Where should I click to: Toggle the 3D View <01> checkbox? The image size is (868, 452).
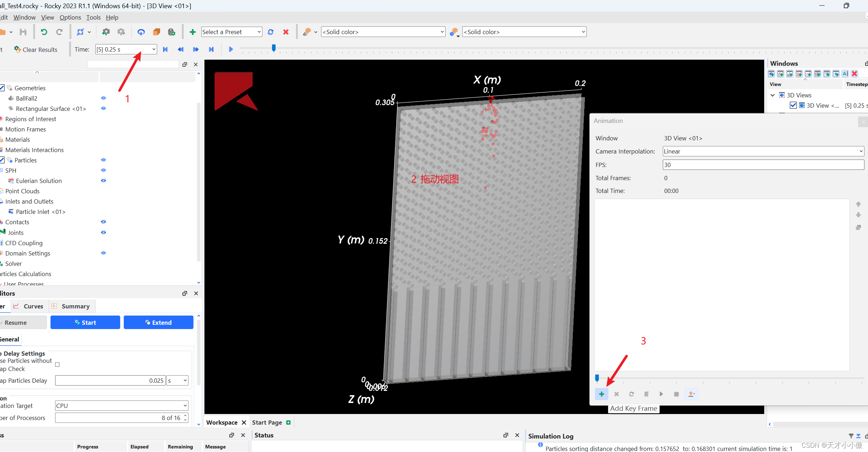point(793,105)
